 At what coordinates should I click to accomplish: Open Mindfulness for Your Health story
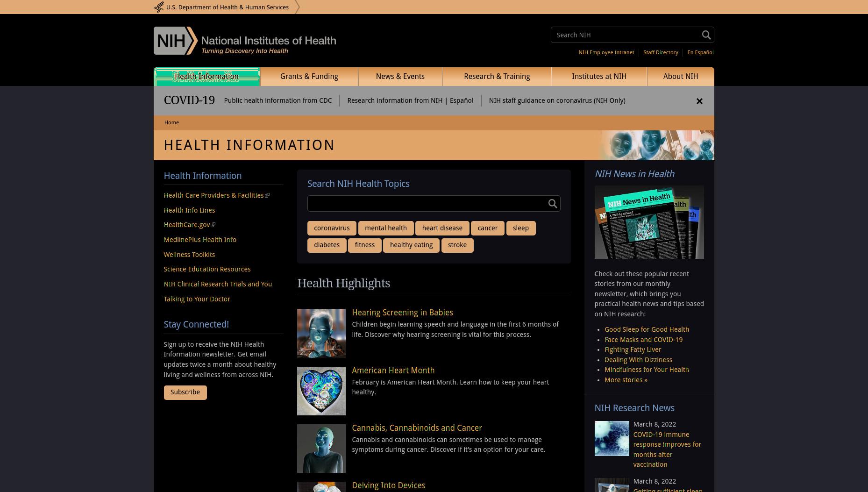click(x=647, y=370)
